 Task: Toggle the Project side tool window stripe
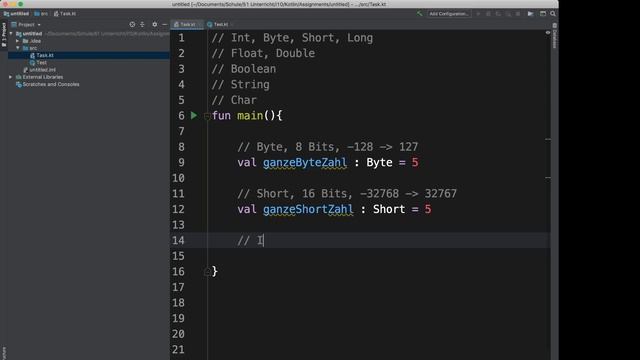[x=4, y=35]
